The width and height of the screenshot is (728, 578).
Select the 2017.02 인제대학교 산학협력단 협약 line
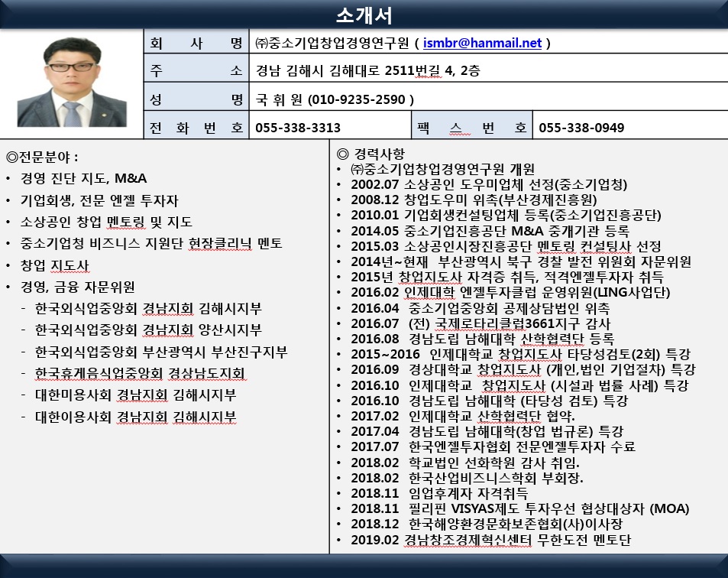click(x=463, y=416)
